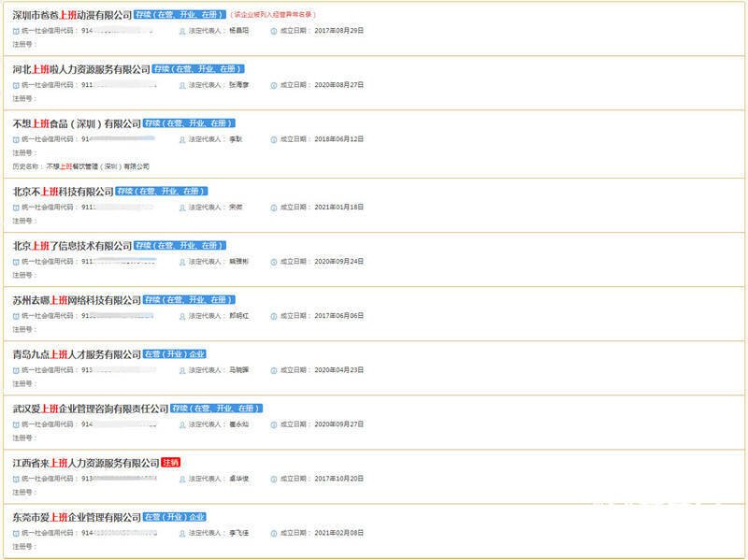The width and height of the screenshot is (748, 560).
Task: Click the establishment date icon for 江西省来上班人力资源服务有限公司
Action: (274, 479)
